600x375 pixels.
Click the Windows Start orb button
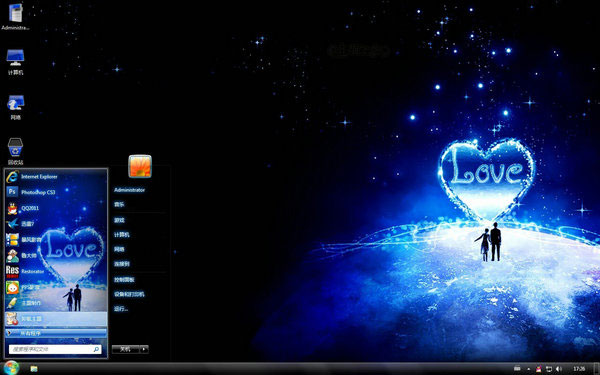point(11,368)
